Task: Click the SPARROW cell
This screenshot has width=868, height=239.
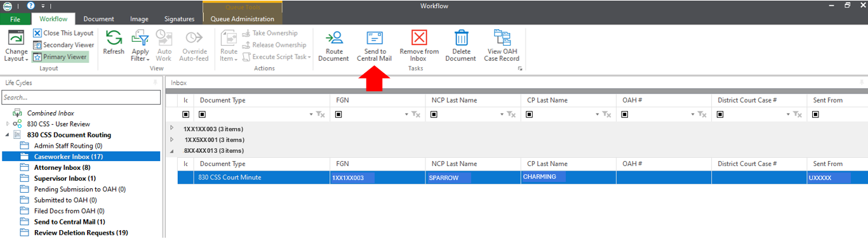Action: pyautogui.click(x=473, y=178)
